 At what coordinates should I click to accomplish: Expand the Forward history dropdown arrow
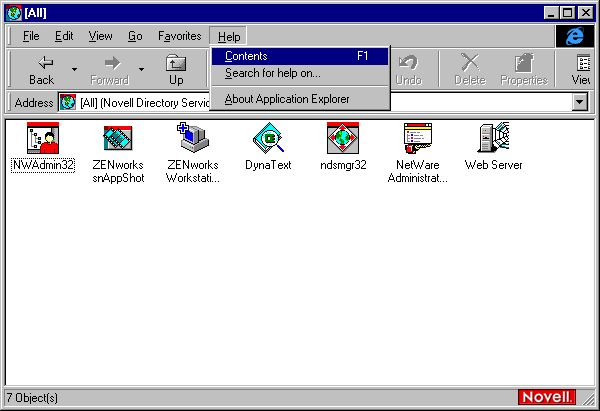click(x=141, y=70)
